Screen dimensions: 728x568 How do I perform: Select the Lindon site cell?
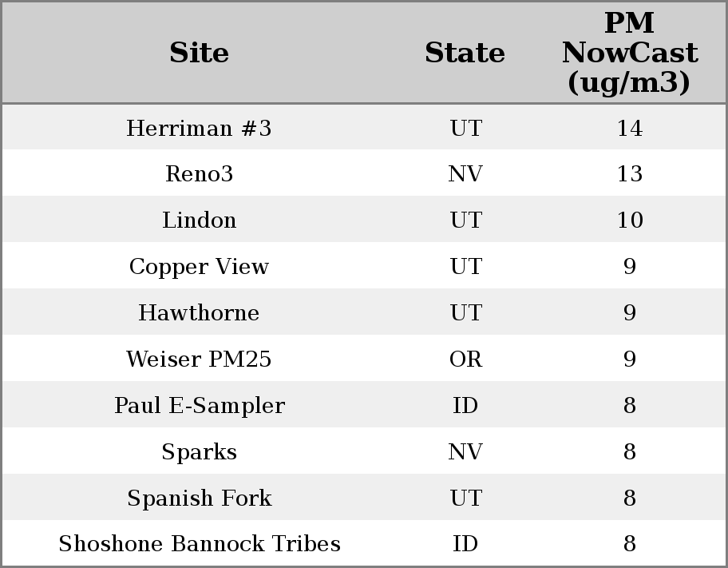tap(199, 220)
